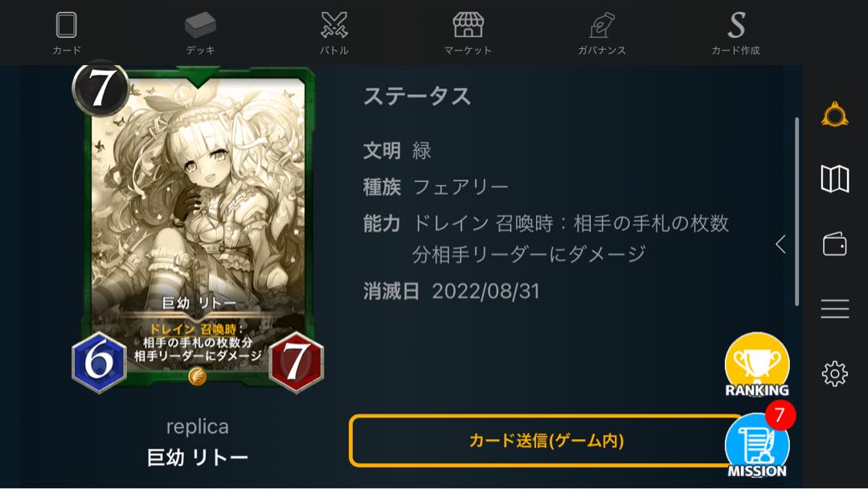Click the カード送信(ゲーム内) button
This screenshot has width=868, height=489.
pos(545,441)
